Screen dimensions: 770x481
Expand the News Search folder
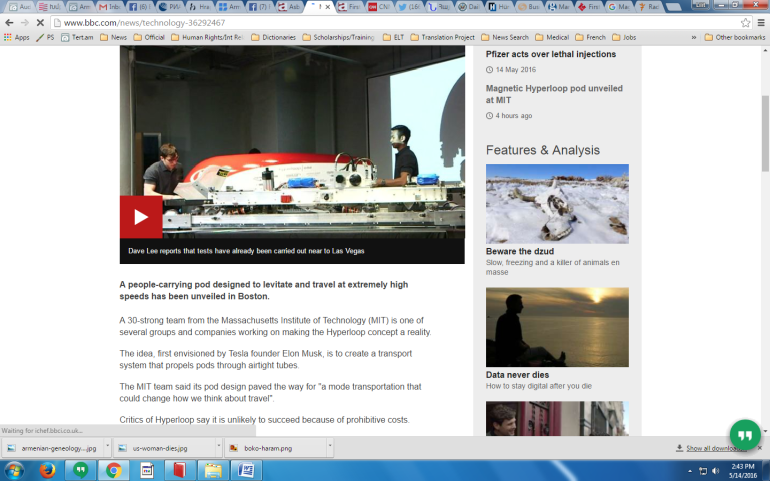click(505, 37)
